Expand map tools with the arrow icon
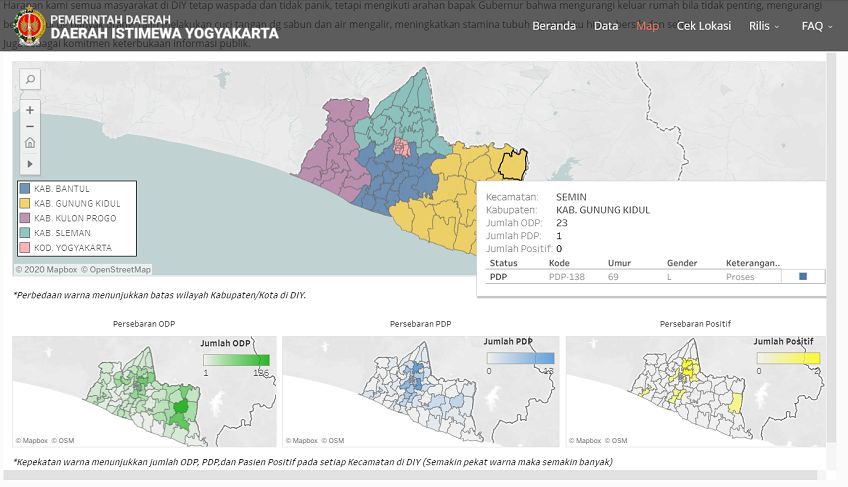The height and width of the screenshot is (487, 848). [x=30, y=164]
